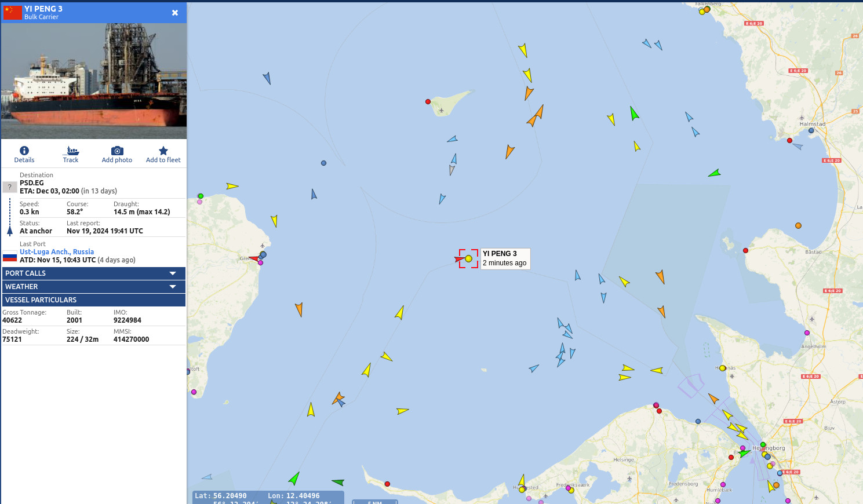Click magenta marker near Ängelholm coast

[x=807, y=333]
